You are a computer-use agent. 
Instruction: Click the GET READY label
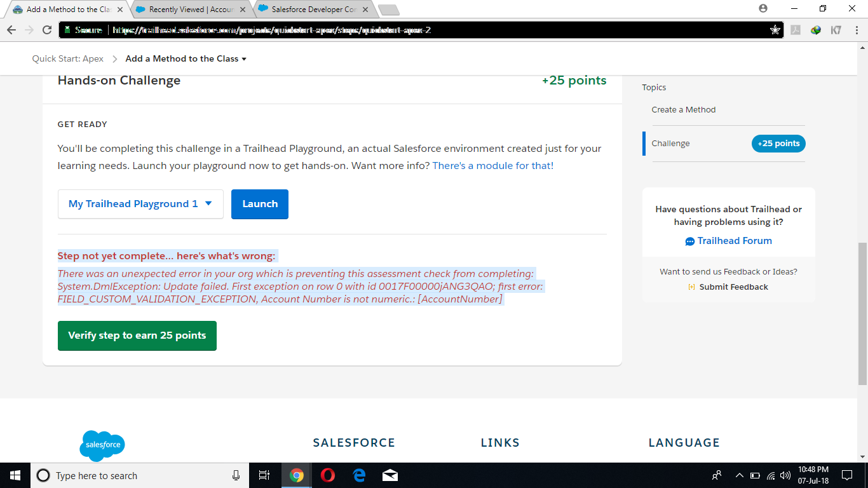point(83,125)
